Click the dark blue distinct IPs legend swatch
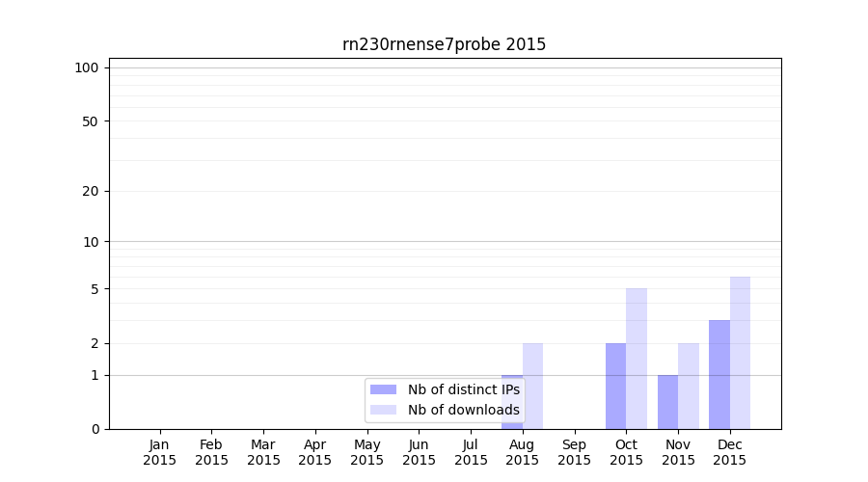 click(383, 389)
